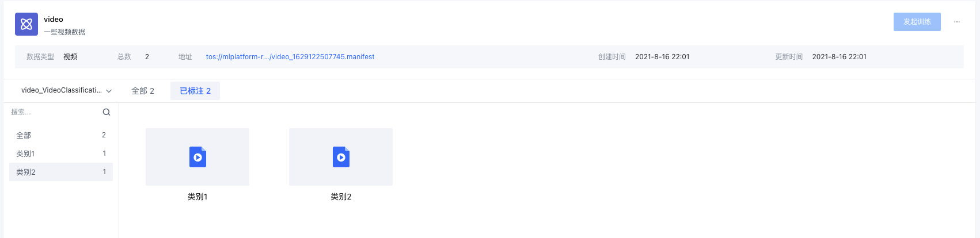Click the 数据类型 value 视频

click(x=70, y=57)
